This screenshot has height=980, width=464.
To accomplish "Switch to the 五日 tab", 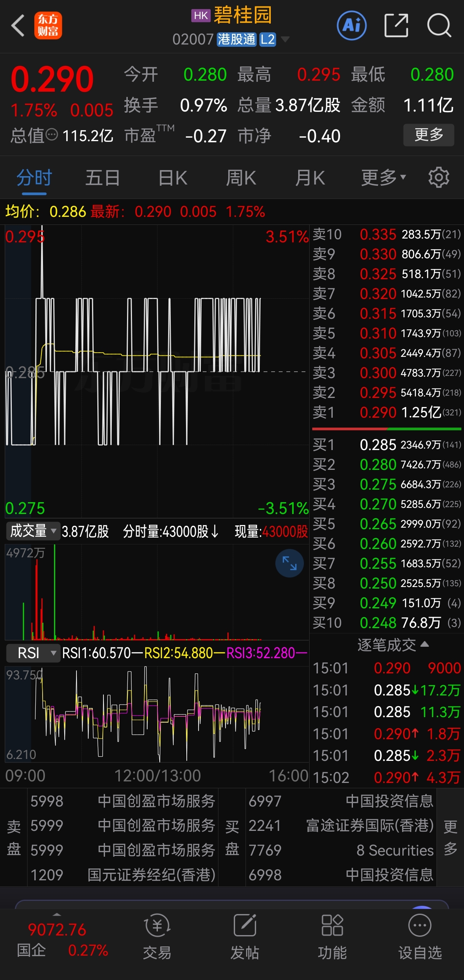I will click(x=103, y=177).
